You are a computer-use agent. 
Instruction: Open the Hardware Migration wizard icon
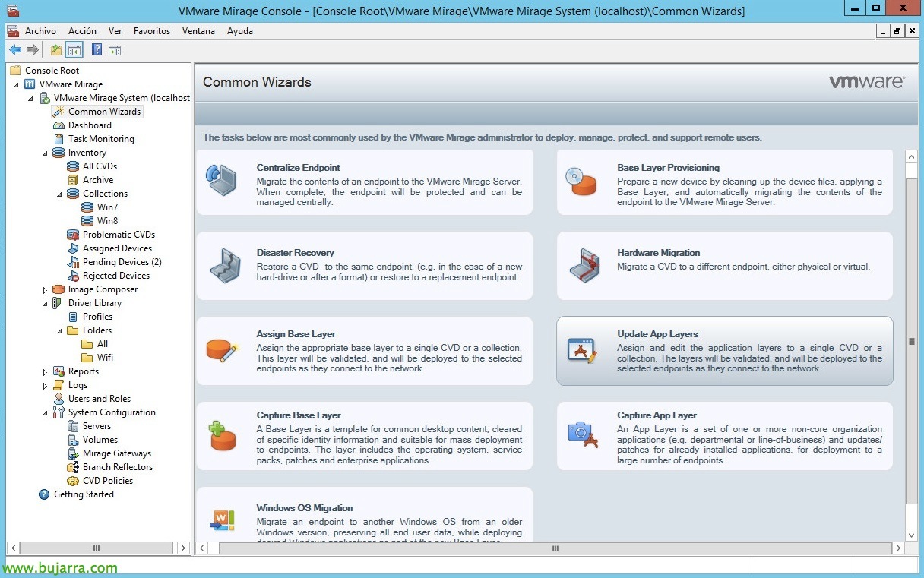point(584,266)
